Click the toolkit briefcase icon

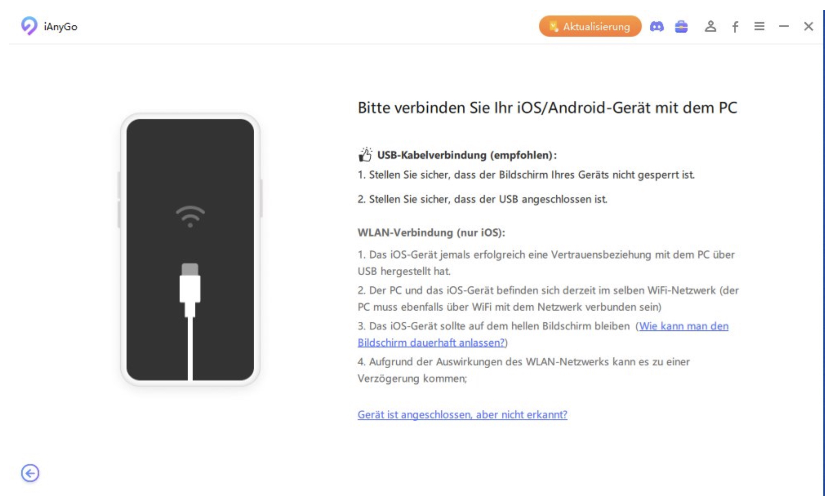[x=682, y=27]
